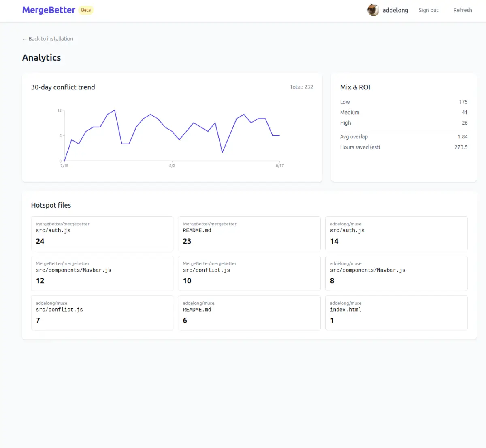
Task: Refresh the analytics data
Action: pos(463,10)
